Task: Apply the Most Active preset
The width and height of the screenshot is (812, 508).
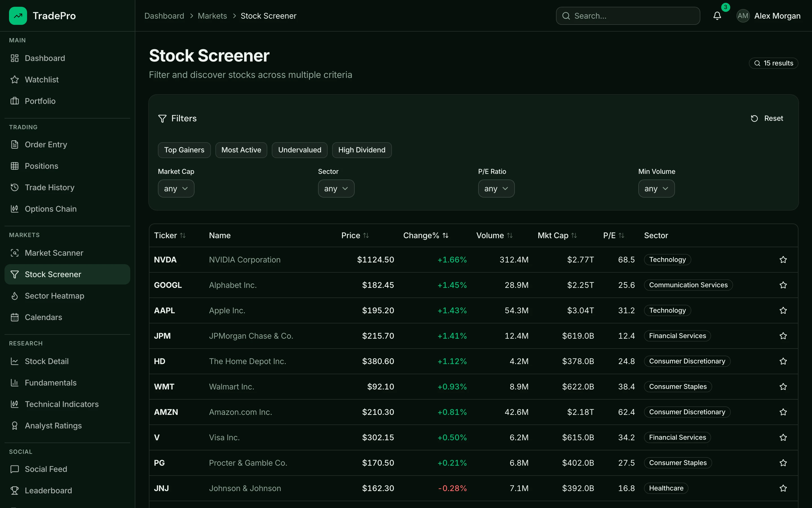Action: tap(241, 150)
